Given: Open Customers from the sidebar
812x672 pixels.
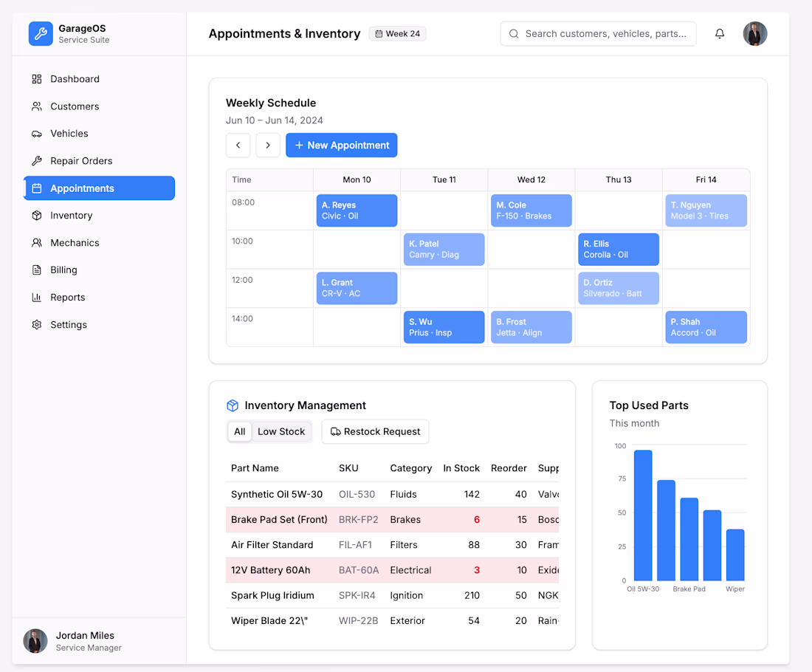Looking at the screenshot, I should [x=99, y=106].
